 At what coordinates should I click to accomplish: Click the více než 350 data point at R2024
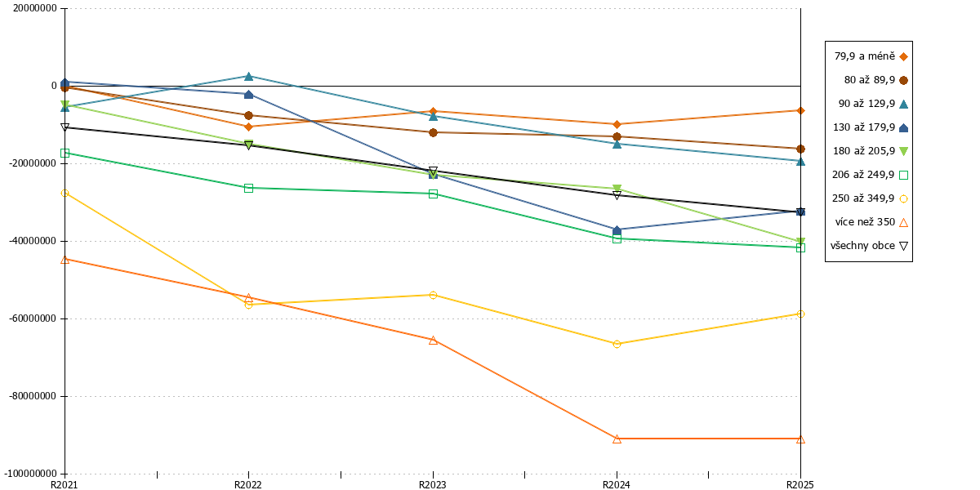[x=617, y=439]
